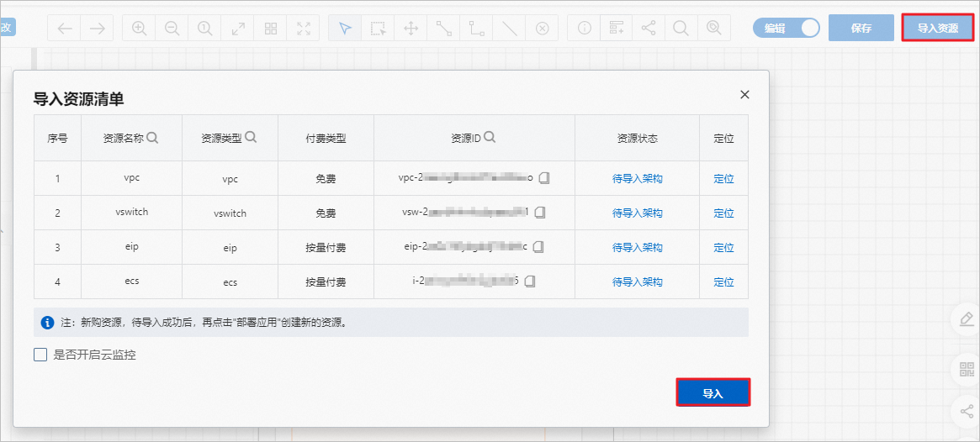Image resolution: width=980 pixels, height=442 pixels.
Task: Click 免费 in the vswitch row
Action: pyautogui.click(x=326, y=213)
